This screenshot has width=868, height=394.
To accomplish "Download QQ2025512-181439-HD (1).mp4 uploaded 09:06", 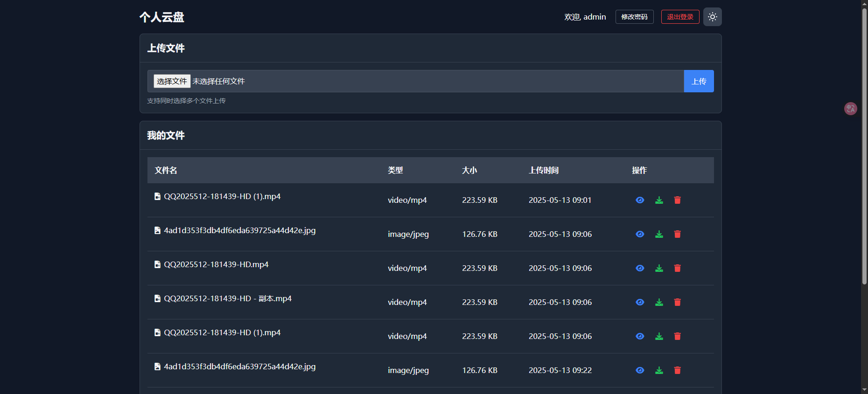I will [659, 336].
